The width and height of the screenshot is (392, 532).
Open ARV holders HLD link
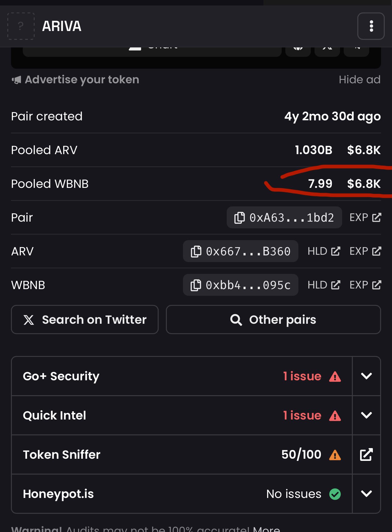coord(324,251)
